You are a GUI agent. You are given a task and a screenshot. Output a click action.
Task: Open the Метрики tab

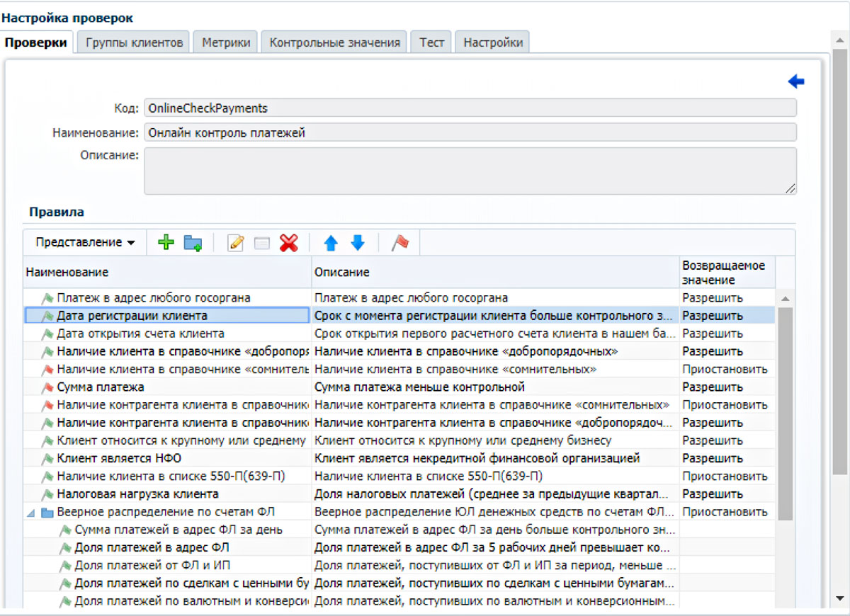[x=226, y=42]
